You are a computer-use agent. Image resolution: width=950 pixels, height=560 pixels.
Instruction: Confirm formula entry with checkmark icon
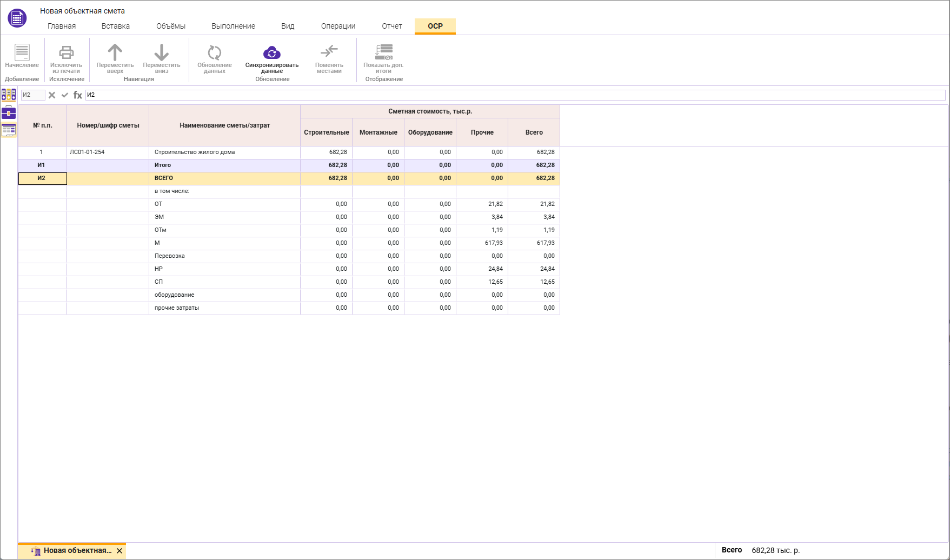(x=65, y=95)
